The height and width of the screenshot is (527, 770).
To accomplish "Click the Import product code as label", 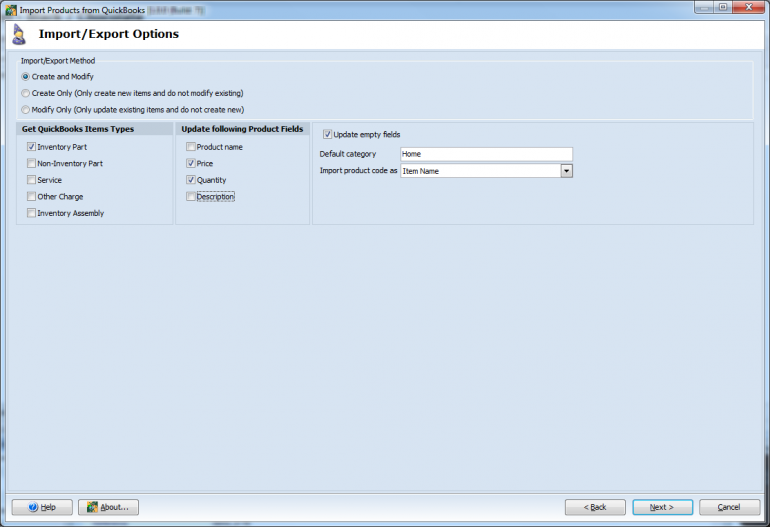I will click(358, 171).
